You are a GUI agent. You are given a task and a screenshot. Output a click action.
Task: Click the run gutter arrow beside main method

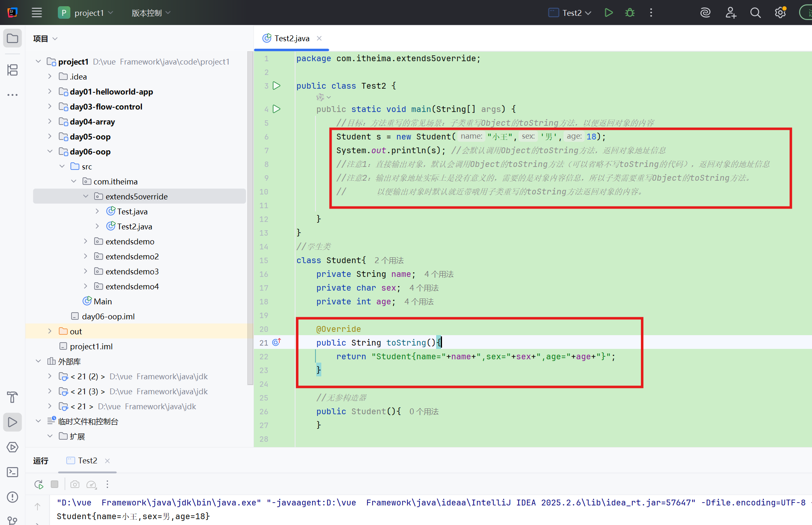[276, 109]
